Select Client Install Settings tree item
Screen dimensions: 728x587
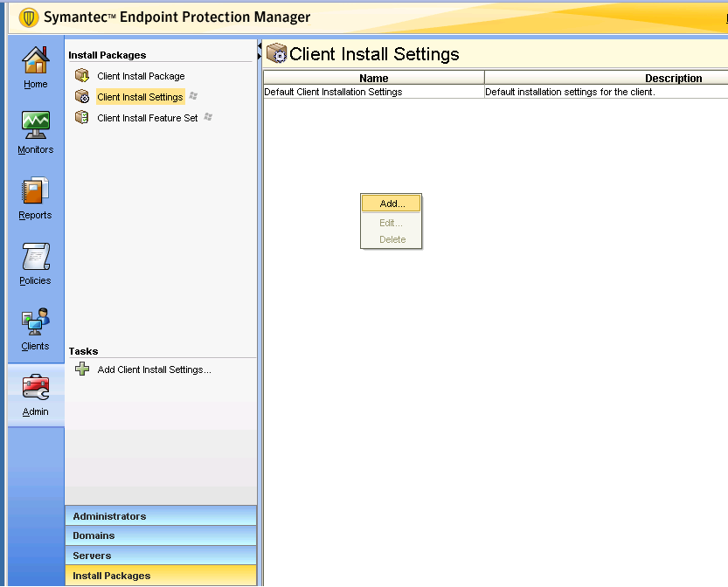pos(140,97)
